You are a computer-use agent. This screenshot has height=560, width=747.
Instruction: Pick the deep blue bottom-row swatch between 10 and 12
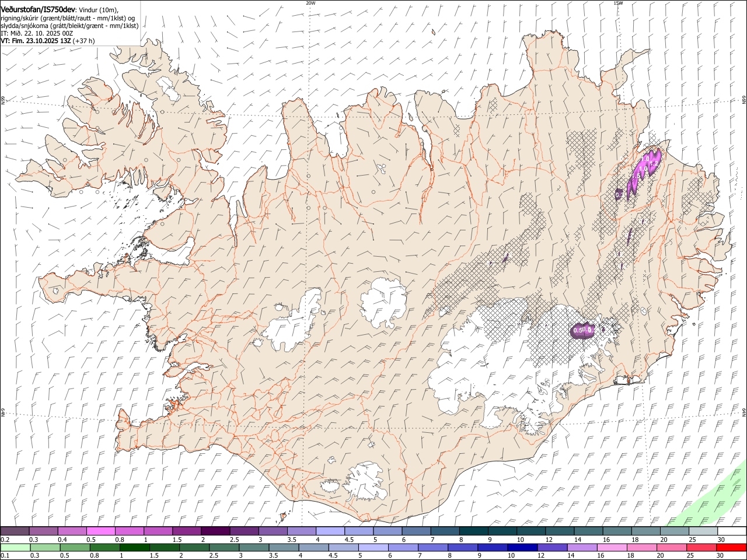point(522,547)
